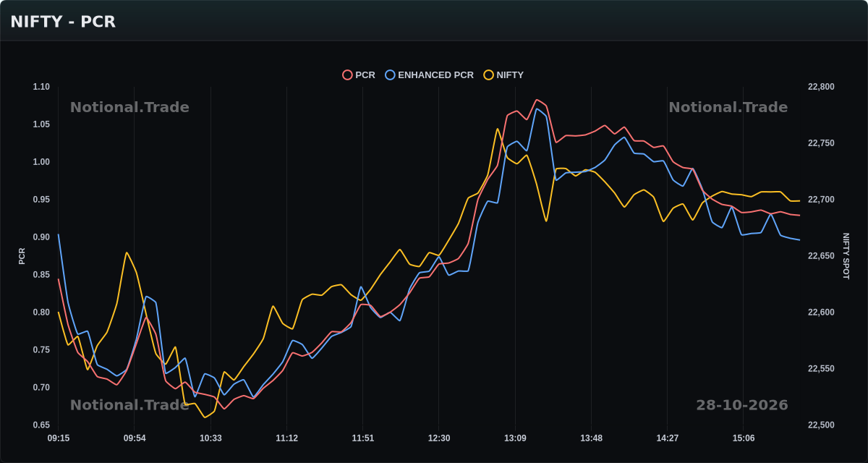
Task: Click the top-left Notional.Trade watermark
Action: point(129,107)
